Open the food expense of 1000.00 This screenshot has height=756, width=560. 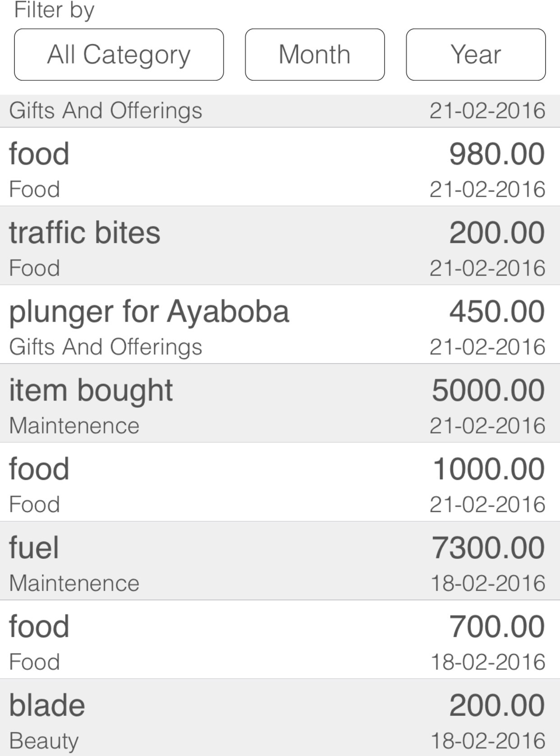click(x=280, y=482)
